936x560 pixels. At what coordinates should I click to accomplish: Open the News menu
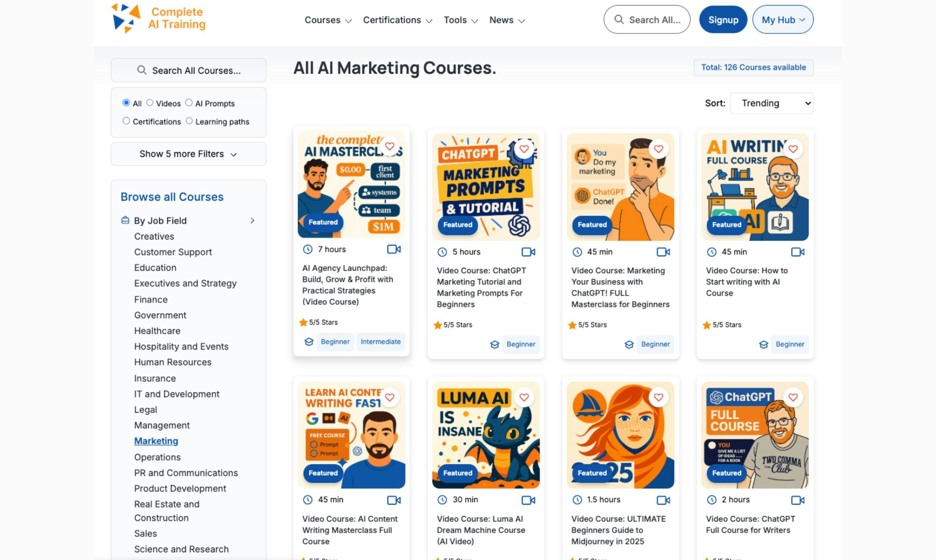coord(506,20)
